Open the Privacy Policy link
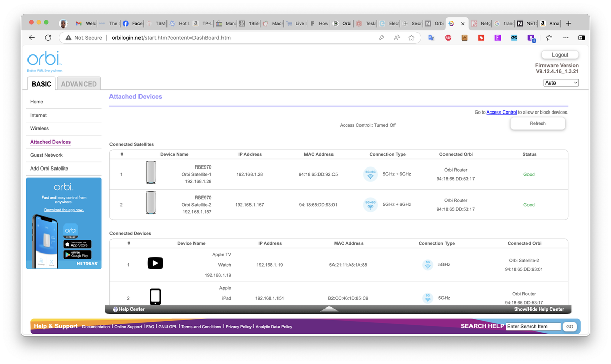611x364 pixels. click(x=238, y=327)
